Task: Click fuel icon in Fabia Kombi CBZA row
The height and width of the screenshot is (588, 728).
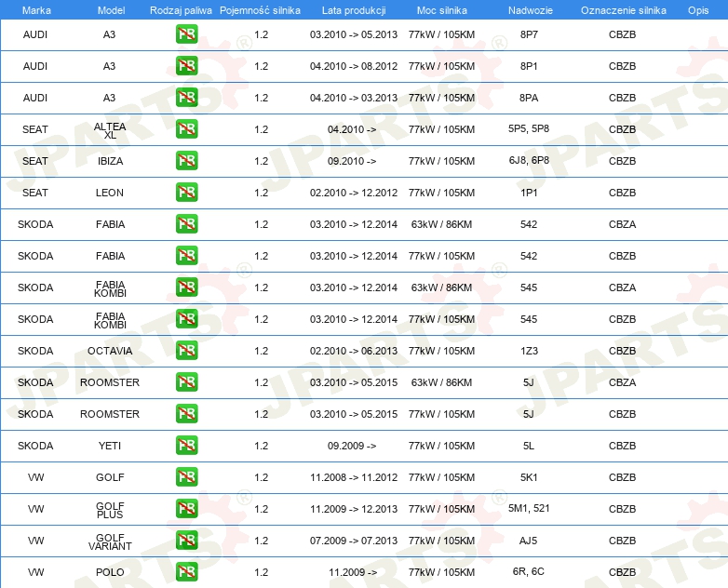Action: point(186,287)
